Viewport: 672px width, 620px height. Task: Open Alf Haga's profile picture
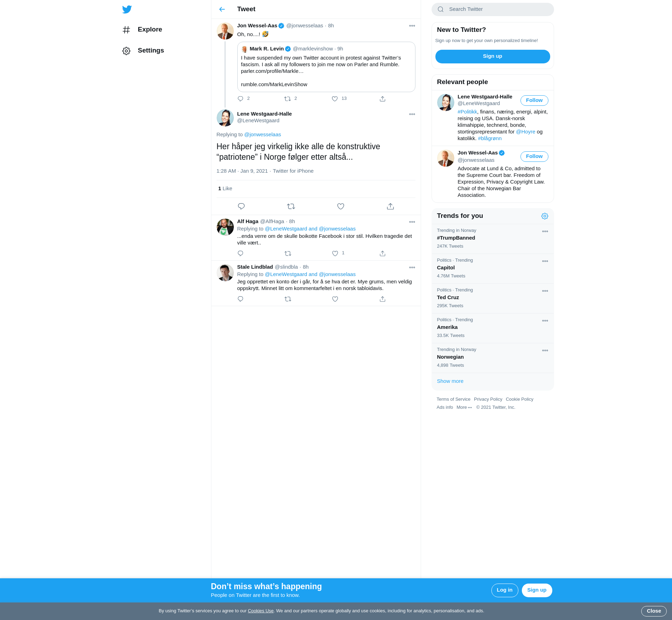click(x=225, y=227)
